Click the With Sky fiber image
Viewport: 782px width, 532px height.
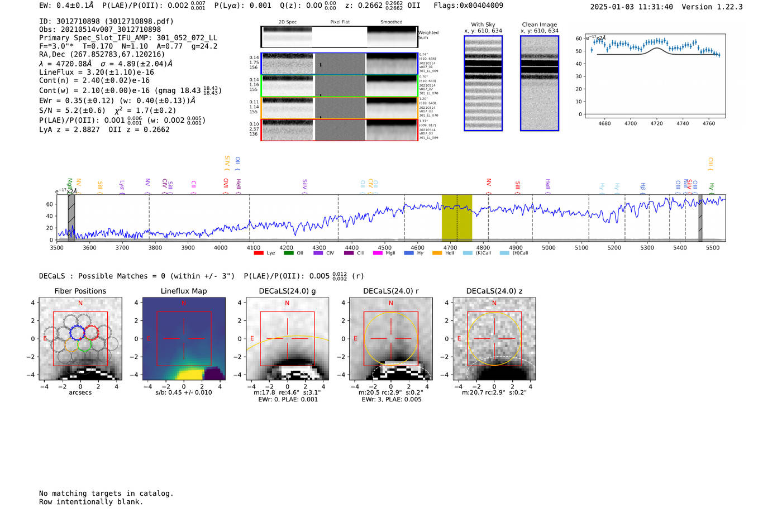pos(483,83)
